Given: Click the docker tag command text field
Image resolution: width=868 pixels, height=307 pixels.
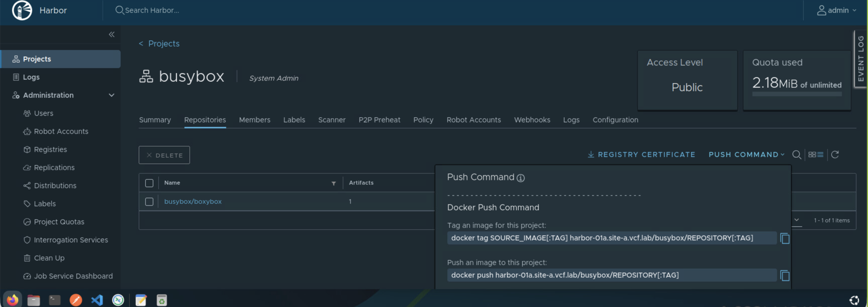Looking at the screenshot, I should pos(612,238).
